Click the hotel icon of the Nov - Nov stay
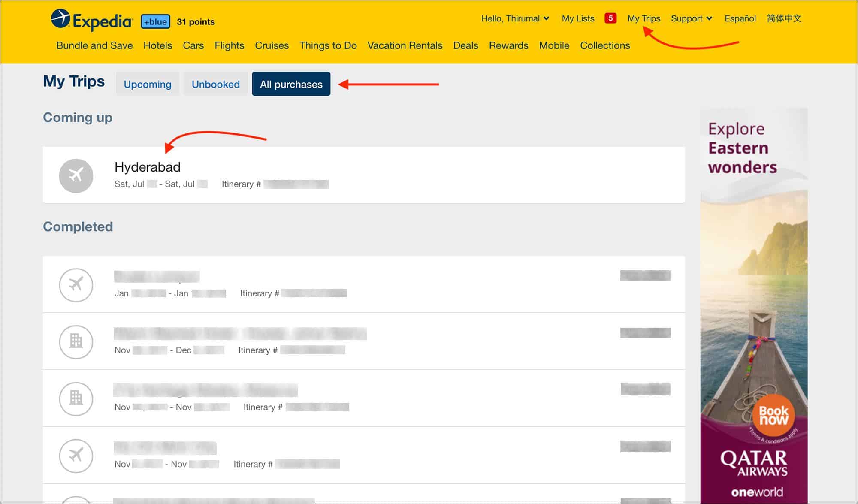The height and width of the screenshot is (504, 858). [x=76, y=398]
